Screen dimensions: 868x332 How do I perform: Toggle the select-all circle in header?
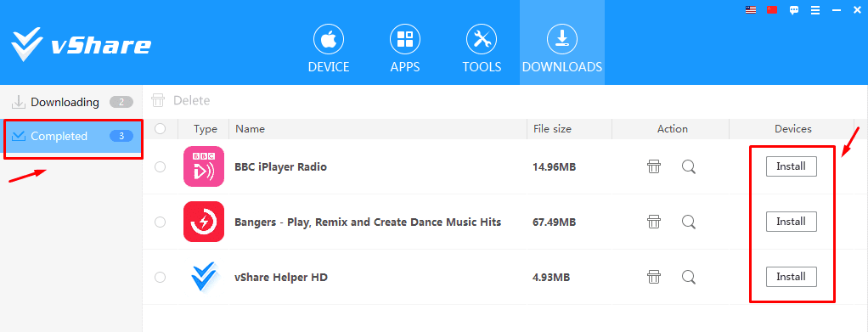(161, 128)
